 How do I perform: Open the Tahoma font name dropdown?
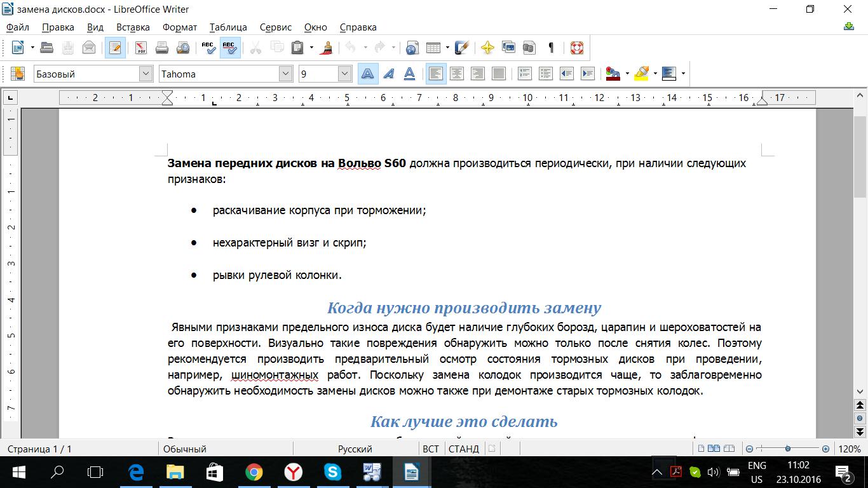tap(285, 74)
